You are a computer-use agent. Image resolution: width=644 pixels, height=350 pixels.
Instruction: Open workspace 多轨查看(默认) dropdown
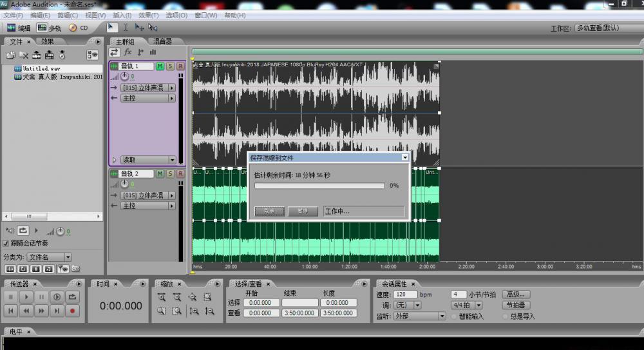[609, 28]
